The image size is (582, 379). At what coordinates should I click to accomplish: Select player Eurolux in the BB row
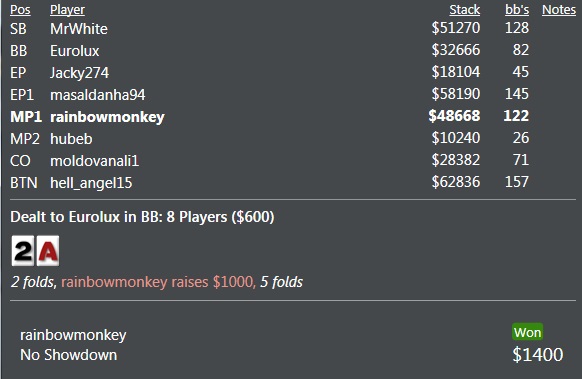[75, 51]
